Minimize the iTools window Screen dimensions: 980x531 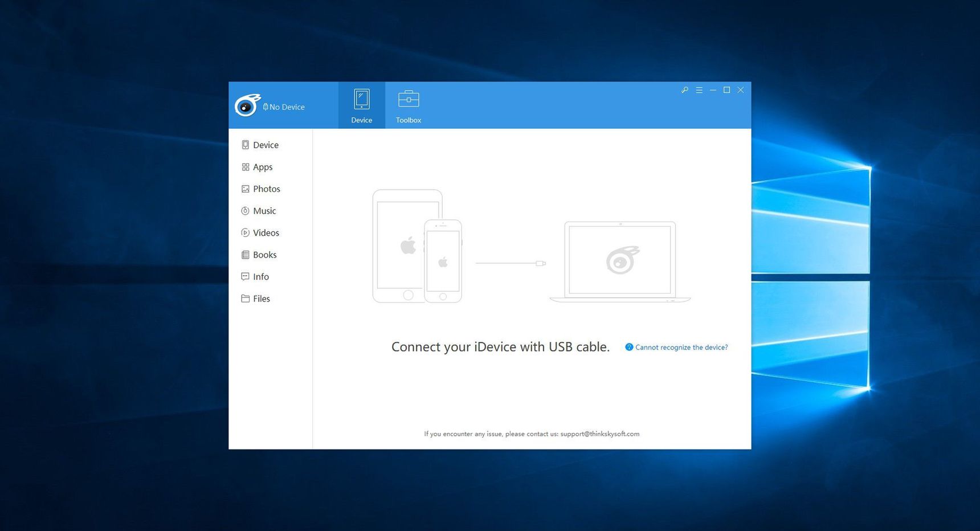(x=713, y=90)
